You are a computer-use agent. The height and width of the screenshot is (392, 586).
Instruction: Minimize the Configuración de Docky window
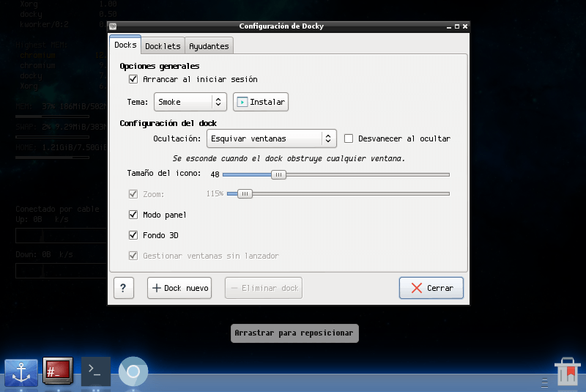coord(449,26)
